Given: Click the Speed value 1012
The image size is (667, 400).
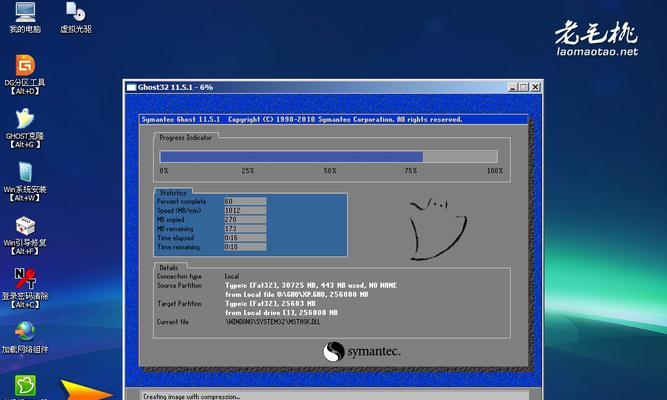Looking at the screenshot, I should pyautogui.click(x=245, y=210).
